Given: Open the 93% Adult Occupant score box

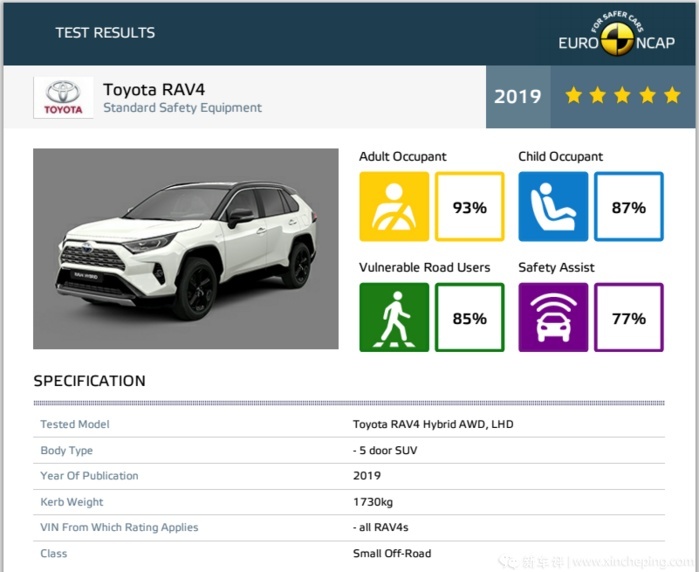Looking at the screenshot, I should pyautogui.click(x=470, y=206).
